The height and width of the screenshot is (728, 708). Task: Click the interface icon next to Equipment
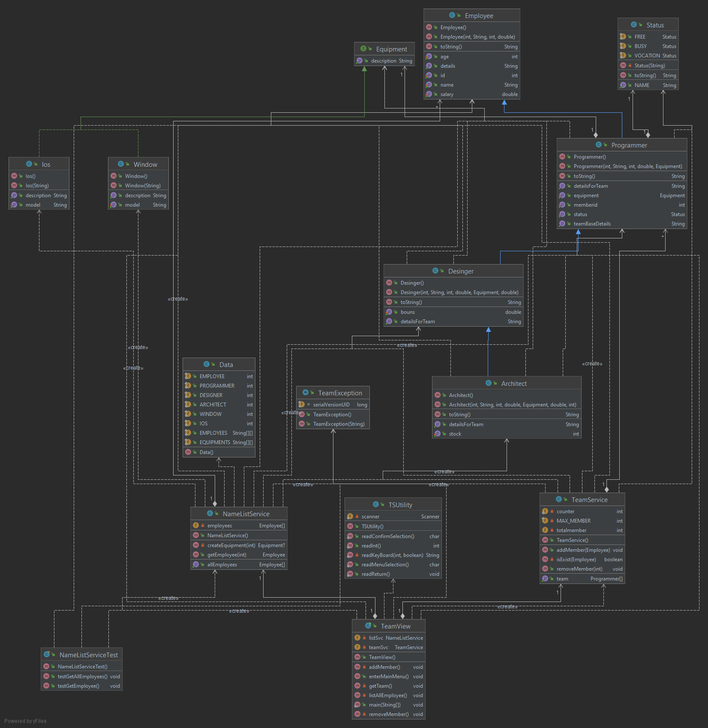pos(363,49)
